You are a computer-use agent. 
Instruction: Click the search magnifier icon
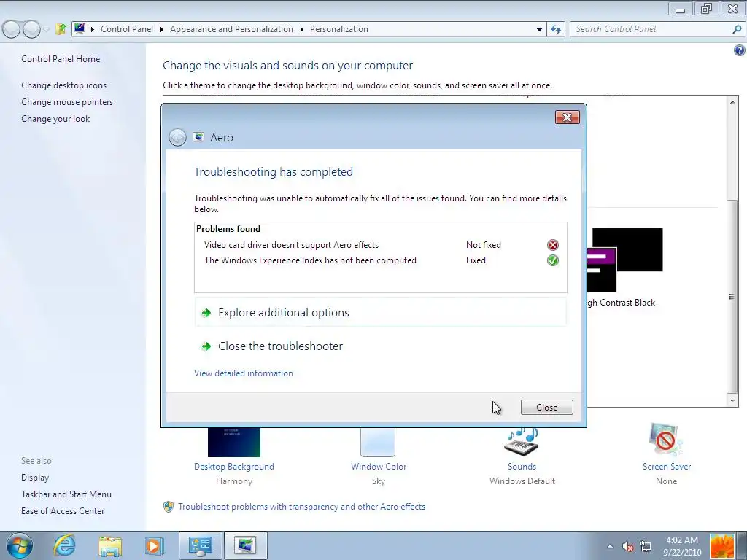[737, 29]
